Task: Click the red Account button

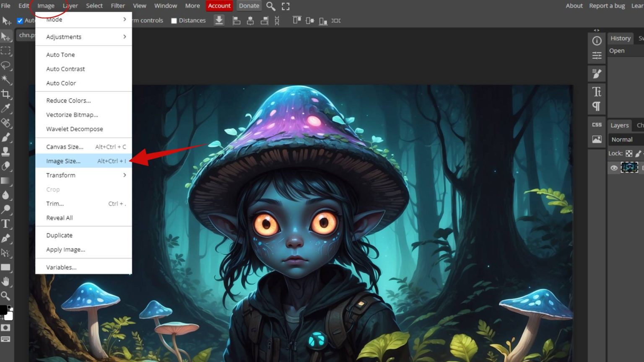Action: (219, 6)
